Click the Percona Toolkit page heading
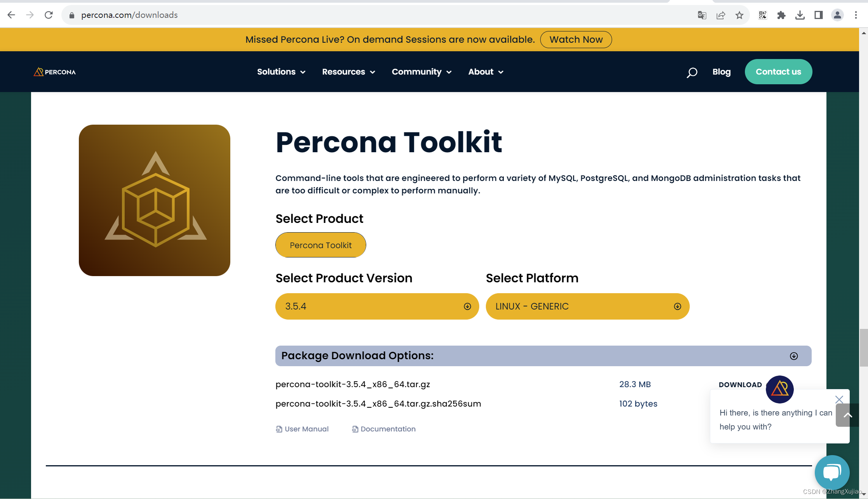 coord(389,142)
